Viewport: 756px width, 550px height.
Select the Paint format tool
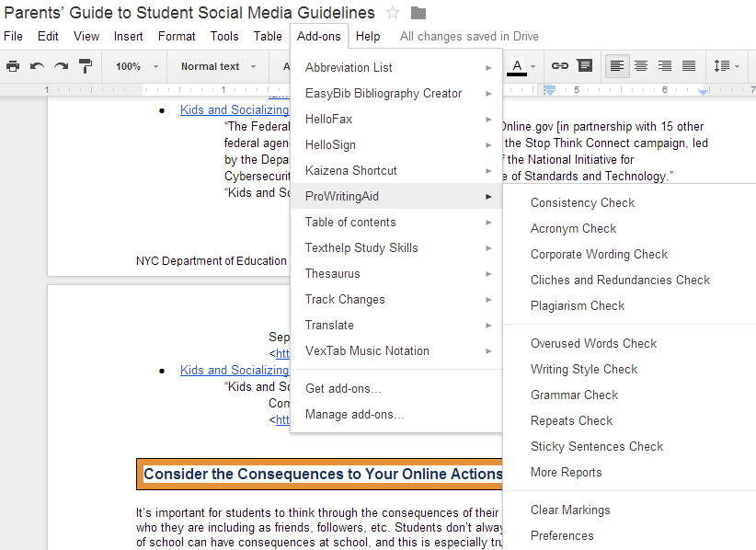[86, 66]
